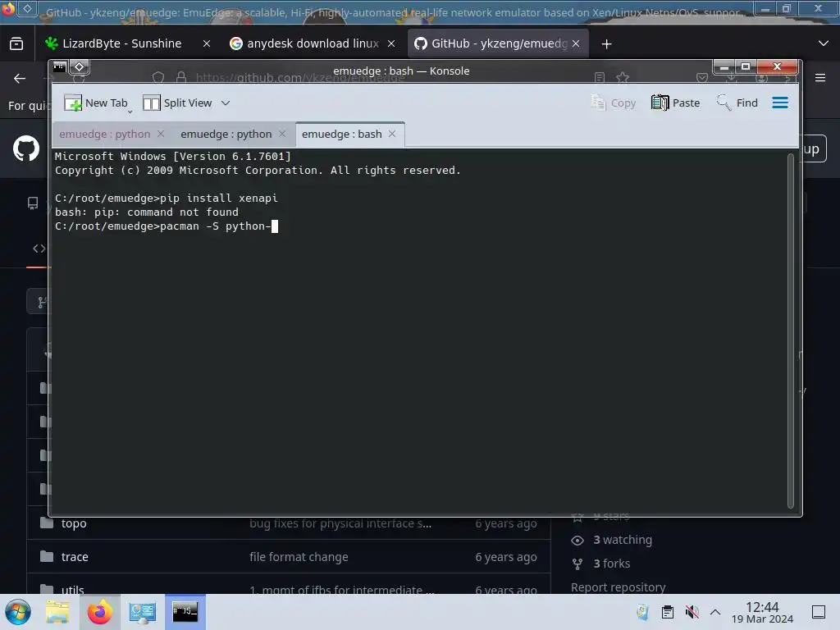Open Firefox window menu icon in titlebar
840x630 pixels.
pyautogui.click(x=8, y=8)
